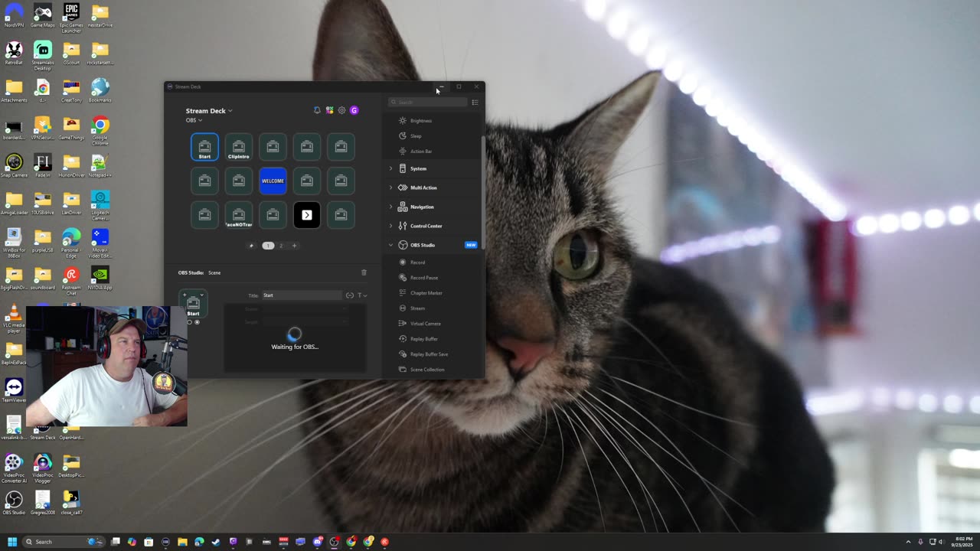The width and height of the screenshot is (980, 551).
Task: Open OBS Studio desktop shortcut
Action: pyautogui.click(x=14, y=503)
